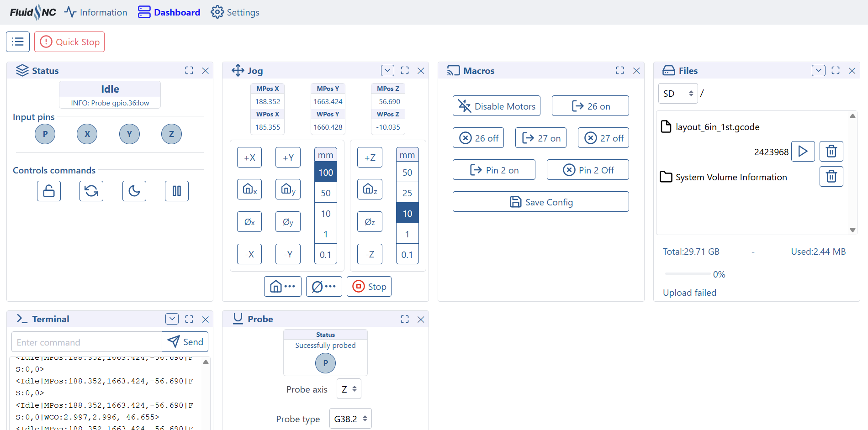
Task: Click the Enter command input field
Action: coord(87,342)
